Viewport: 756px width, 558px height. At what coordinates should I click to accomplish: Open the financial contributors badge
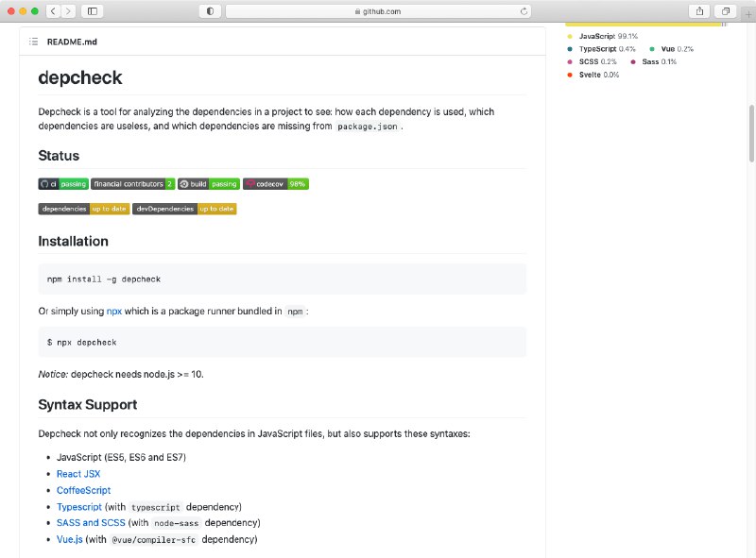132,184
